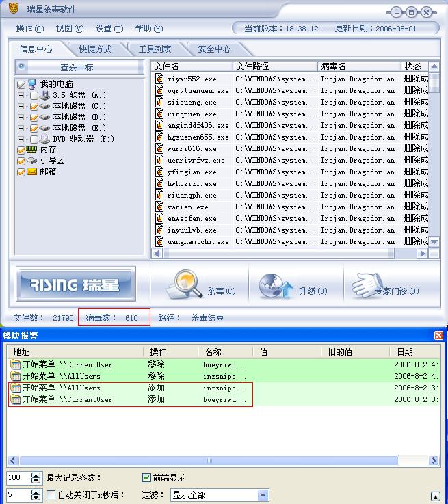Click the virus icon beside yfingian.exe

click(159, 172)
